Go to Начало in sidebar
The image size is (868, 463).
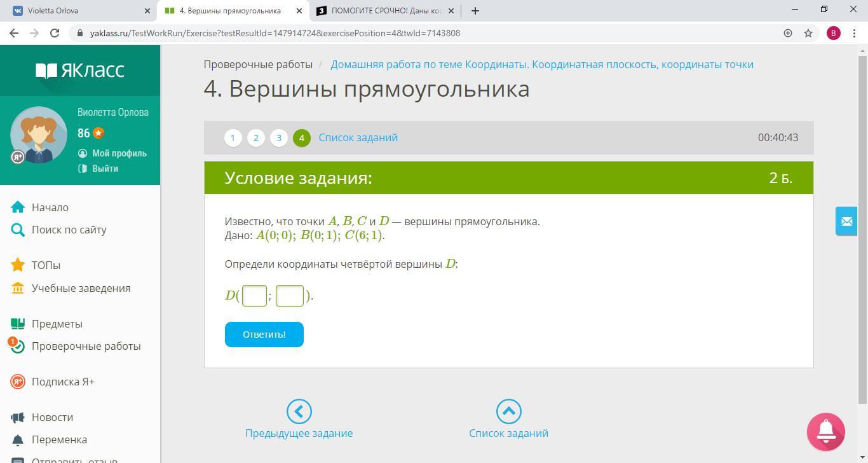[50, 207]
